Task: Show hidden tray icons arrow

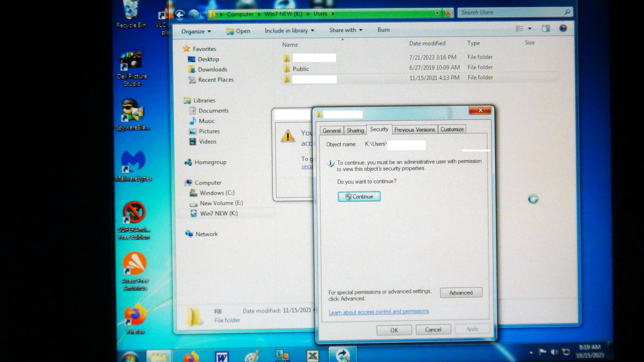Action: [531, 352]
